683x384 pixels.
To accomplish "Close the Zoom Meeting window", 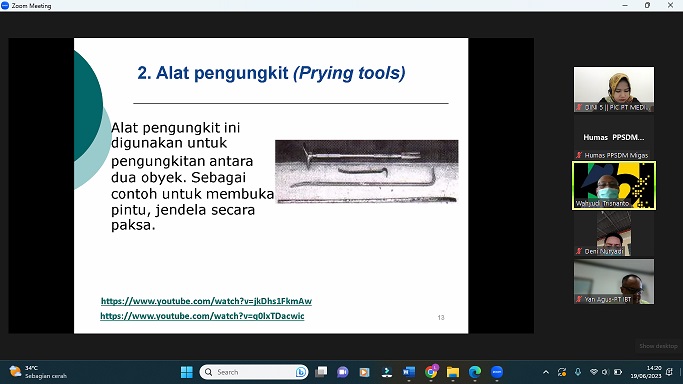I will pos(670,5).
